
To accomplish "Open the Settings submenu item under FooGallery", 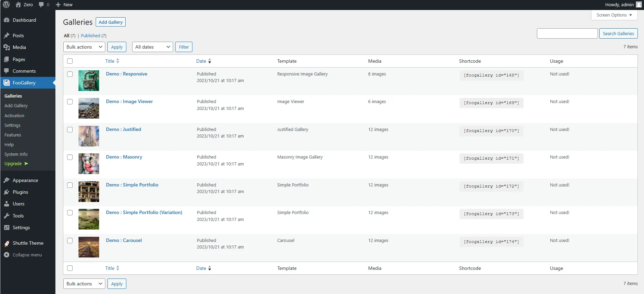I will 12,125.
